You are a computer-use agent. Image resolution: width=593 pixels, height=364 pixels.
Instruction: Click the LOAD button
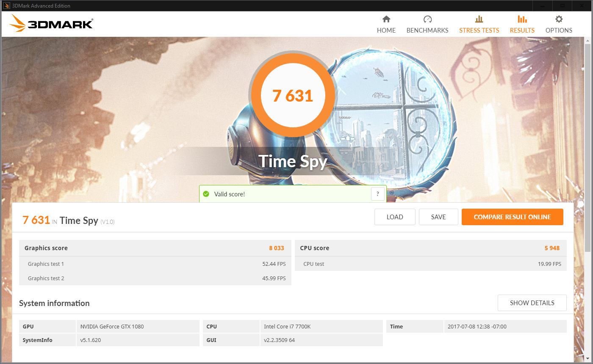[395, 217]
